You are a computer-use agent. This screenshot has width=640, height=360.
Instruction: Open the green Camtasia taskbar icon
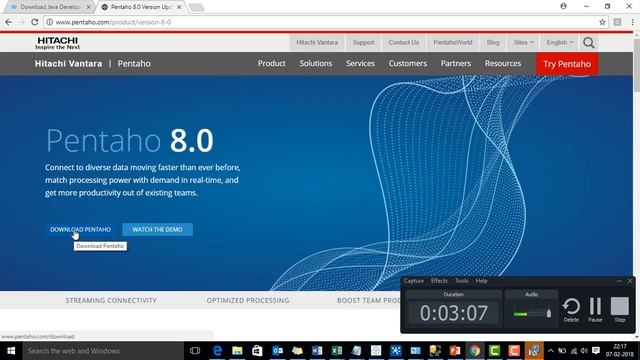click(x=494, y=351)
